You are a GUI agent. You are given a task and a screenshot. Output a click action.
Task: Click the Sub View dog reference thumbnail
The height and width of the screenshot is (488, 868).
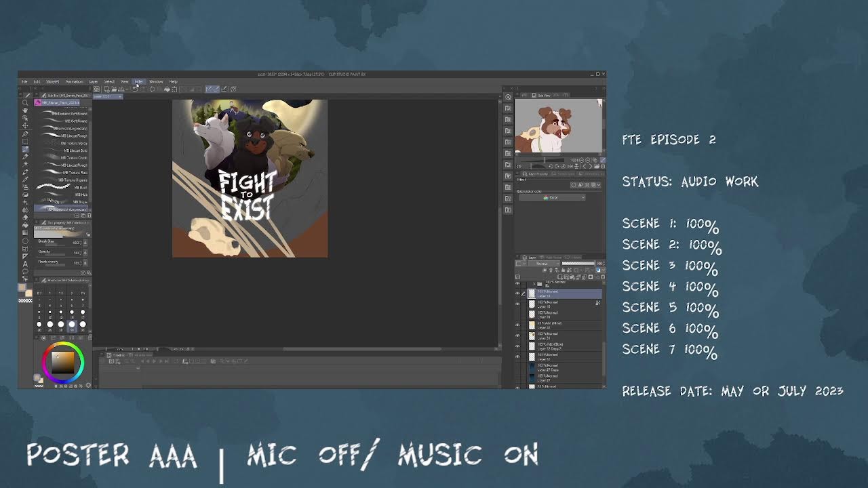[x=558, y=126]
